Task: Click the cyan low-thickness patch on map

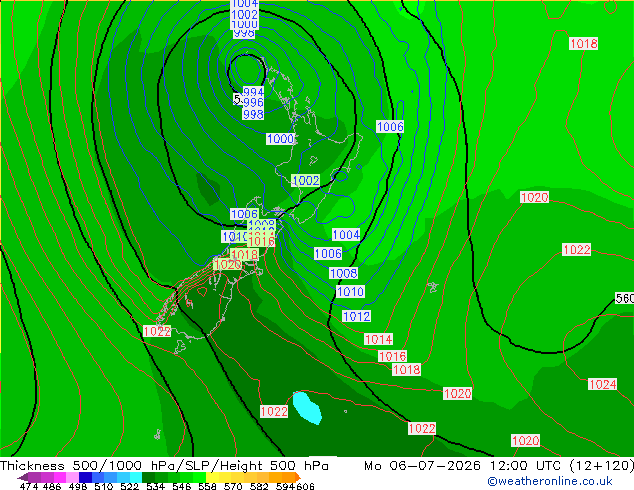Action: click(x=306, y=408)
